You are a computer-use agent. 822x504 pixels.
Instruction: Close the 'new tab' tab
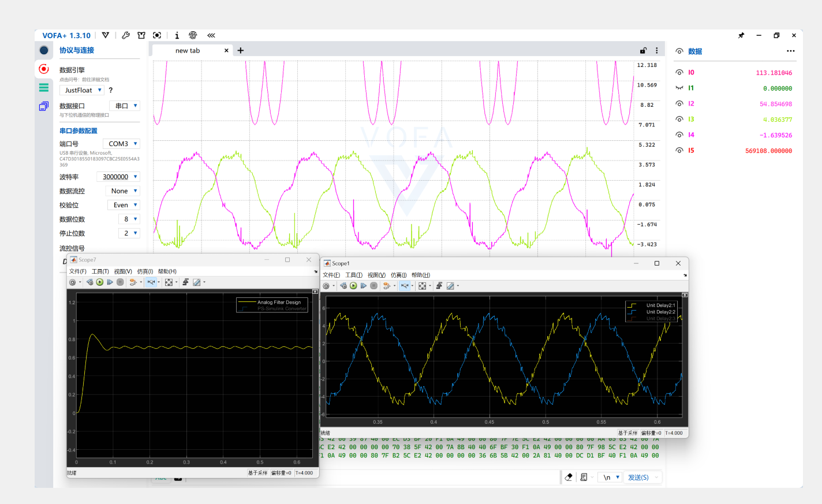226,51
